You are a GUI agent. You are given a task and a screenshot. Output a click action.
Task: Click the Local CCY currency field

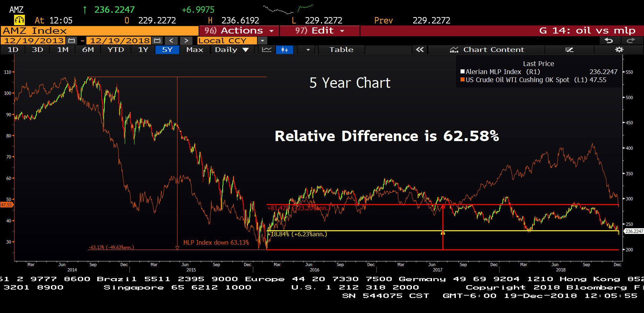pos(227,41)
